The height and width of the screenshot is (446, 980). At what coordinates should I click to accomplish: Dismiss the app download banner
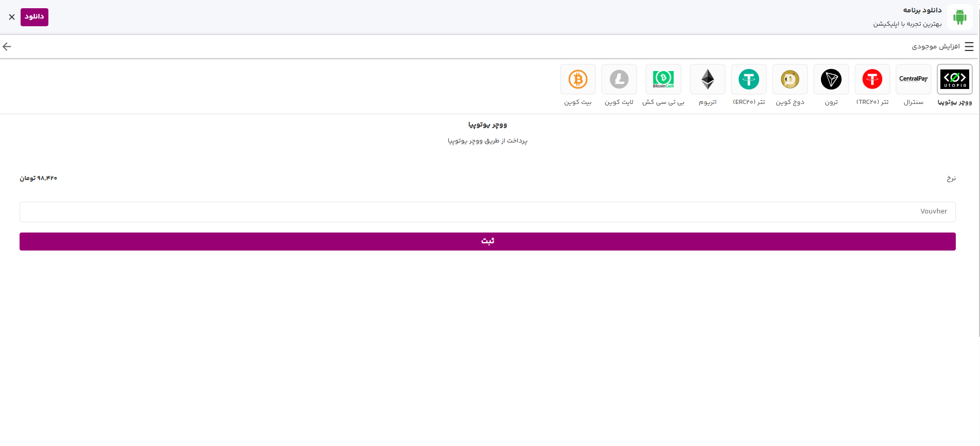point(12,17)
